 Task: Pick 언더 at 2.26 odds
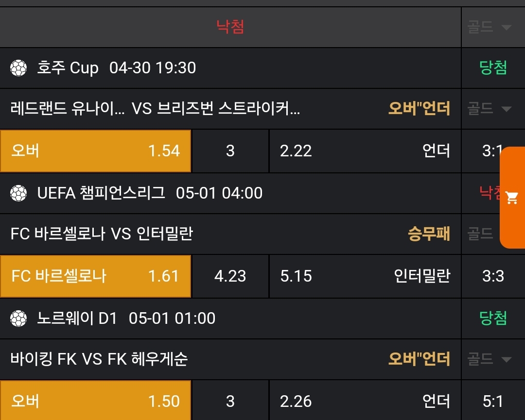tap(365, 402)
